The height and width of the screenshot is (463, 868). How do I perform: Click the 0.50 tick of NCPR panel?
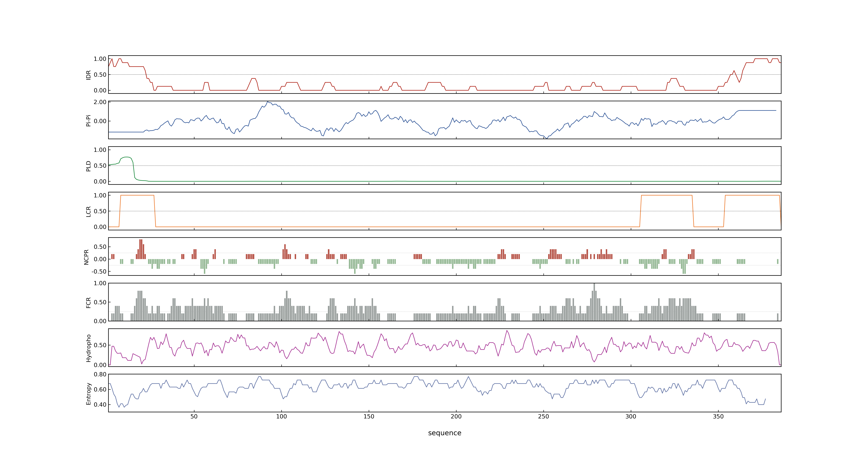point(100,247)
